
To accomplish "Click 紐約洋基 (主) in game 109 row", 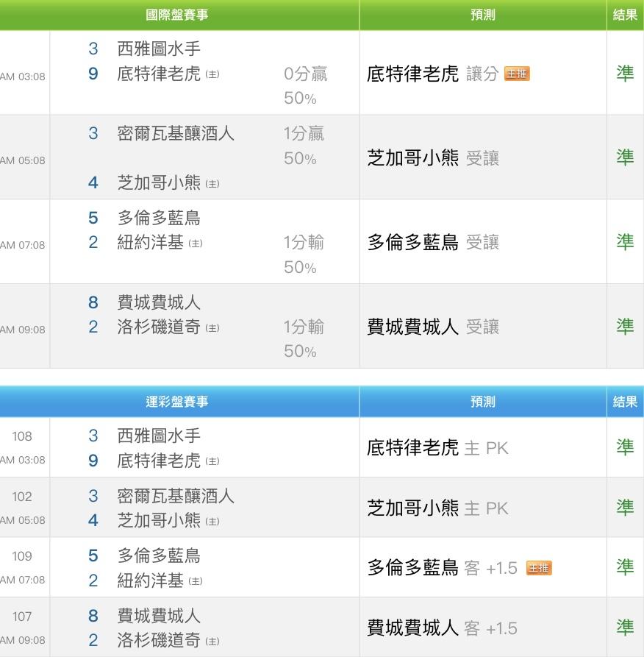I will coord(160,580).
